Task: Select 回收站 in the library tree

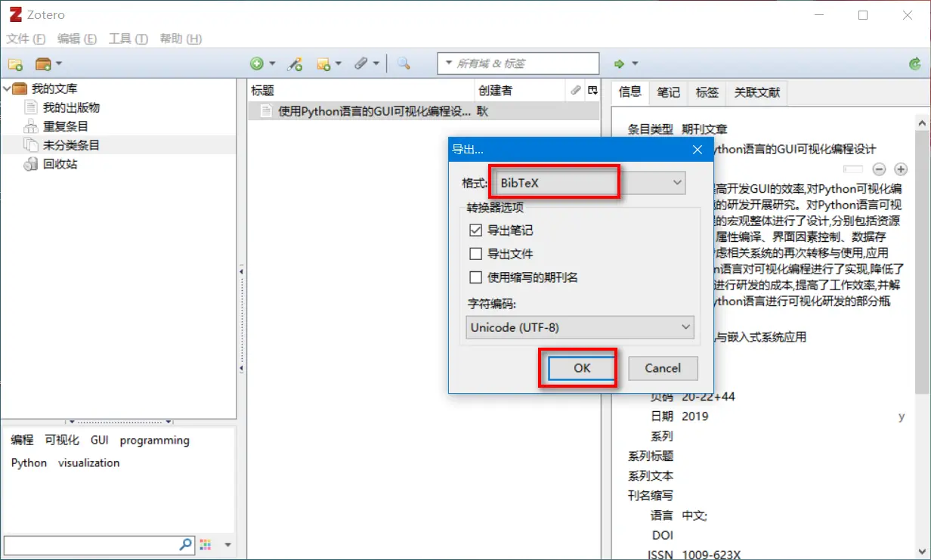Action: pyautogui.click(x=60, y=164)
